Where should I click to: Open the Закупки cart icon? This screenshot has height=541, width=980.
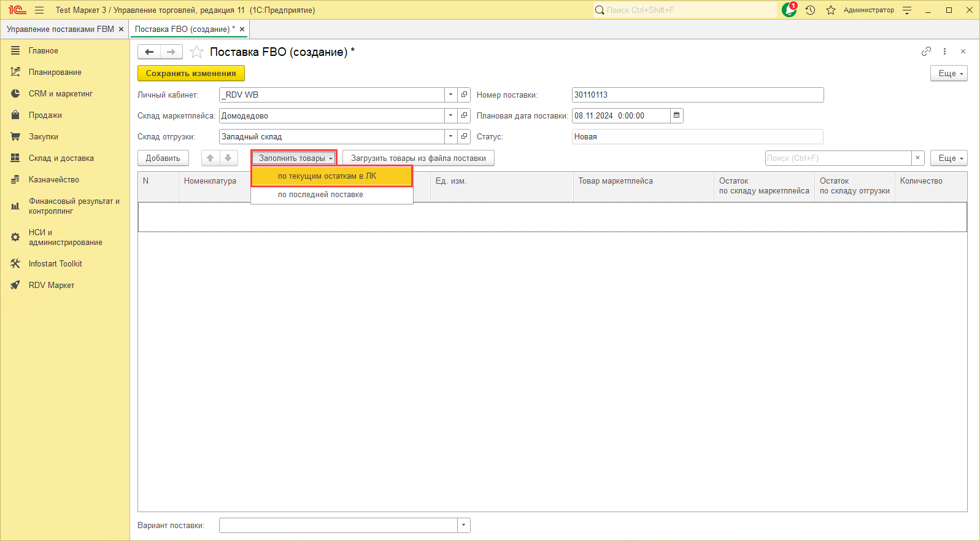15,136
